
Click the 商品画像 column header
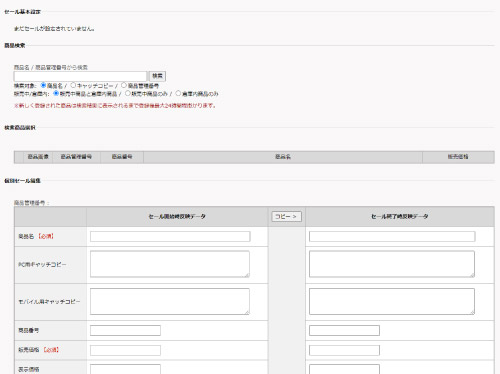[x=38, y=157]
